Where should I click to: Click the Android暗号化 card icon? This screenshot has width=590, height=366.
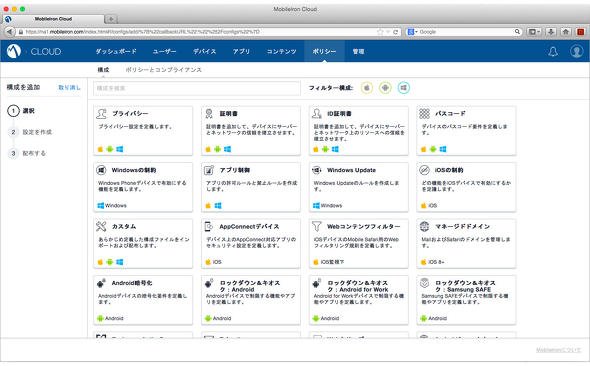[x=101, y=283]
